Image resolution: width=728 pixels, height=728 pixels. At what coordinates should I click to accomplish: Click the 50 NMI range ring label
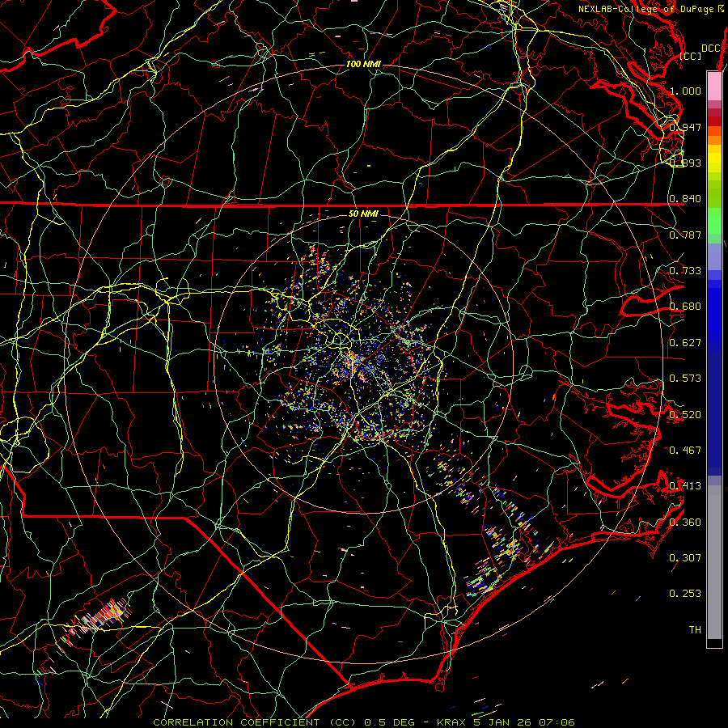point(363,214)
